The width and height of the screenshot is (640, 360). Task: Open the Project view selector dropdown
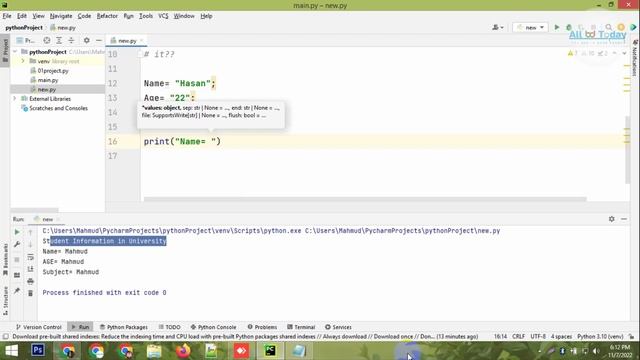tap(26, 40)
